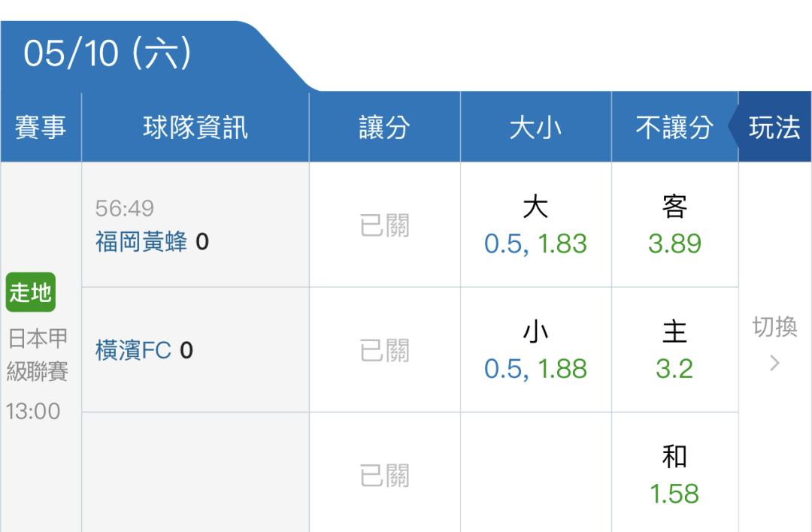Click the 大小 column header
The height and width of the screenshot is (532, 812).
535,128
